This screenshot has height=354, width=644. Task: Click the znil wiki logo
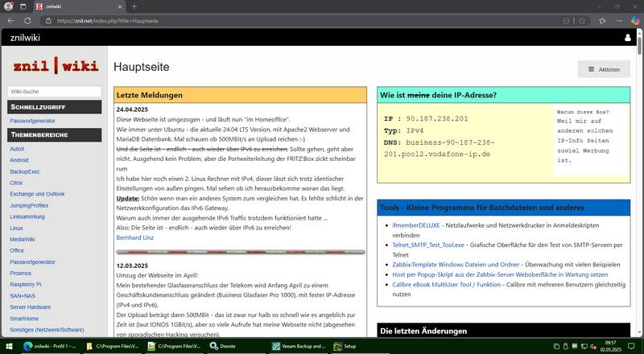coord(55,67)
